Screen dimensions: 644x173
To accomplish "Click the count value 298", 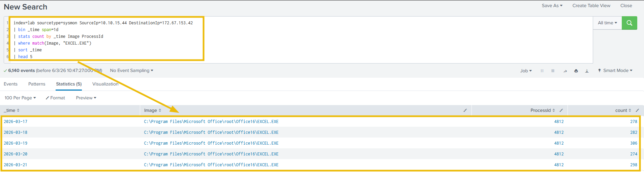I will pyautogui.click(x=634, y=165).
